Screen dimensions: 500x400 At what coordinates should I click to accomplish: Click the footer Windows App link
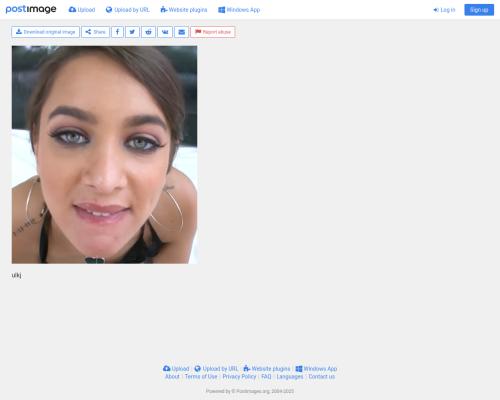(316, 369)
